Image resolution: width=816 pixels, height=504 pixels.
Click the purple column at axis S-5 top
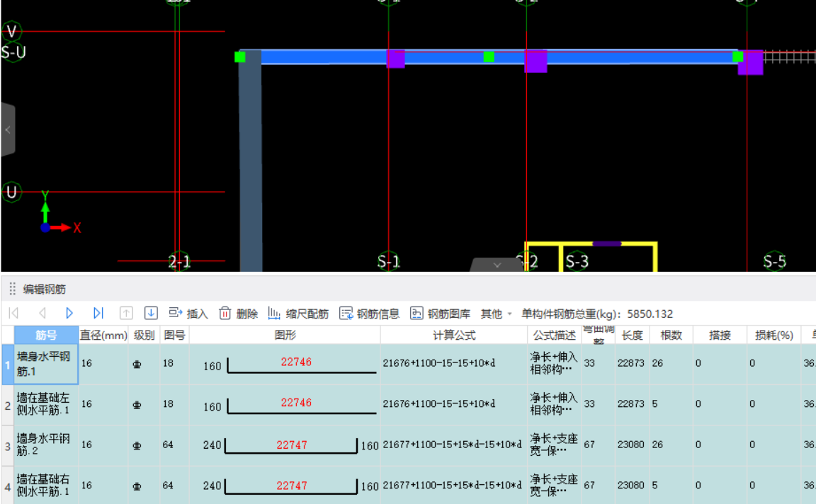click(750, 62)
